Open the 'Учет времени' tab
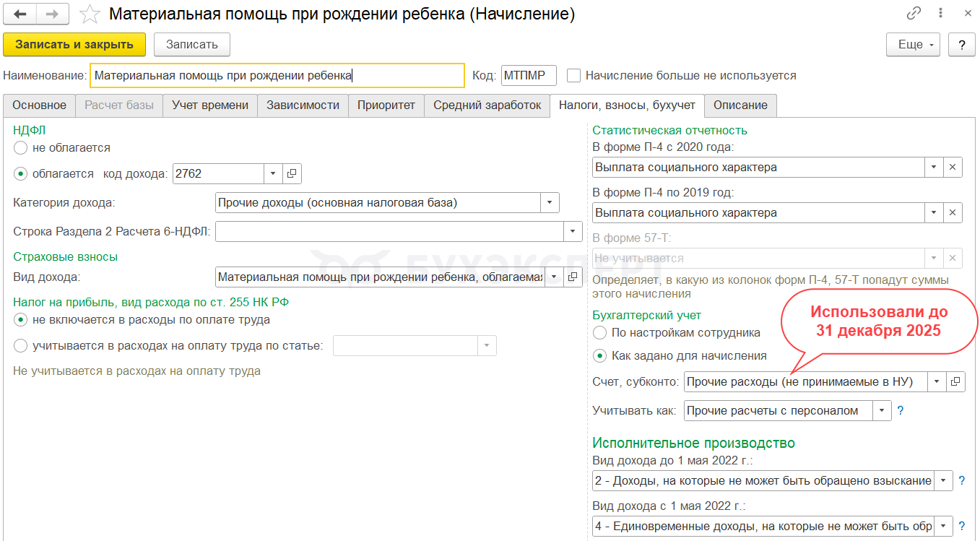Viewport: 980px width, 541px height. point(209,105)
